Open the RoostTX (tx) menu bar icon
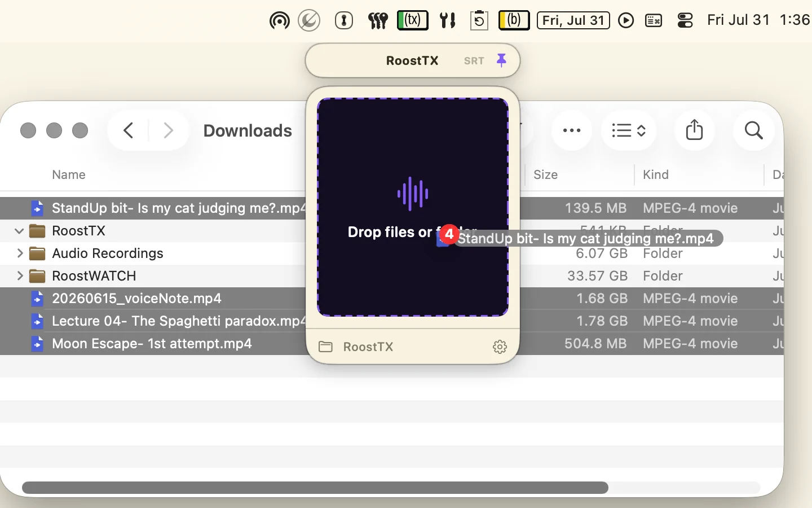The width and height of the screenshot is (812, 508). [x=413, y=21]
